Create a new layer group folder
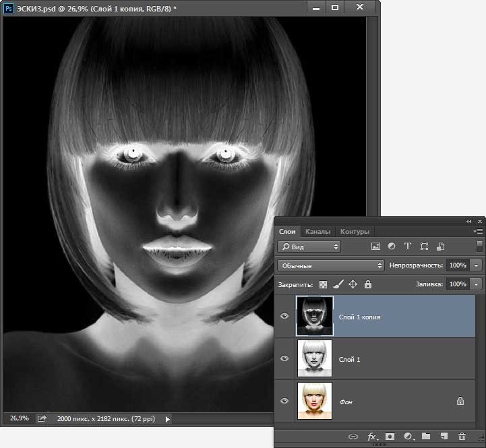This screenshot has width=486, height=448. tap(426, 437)
